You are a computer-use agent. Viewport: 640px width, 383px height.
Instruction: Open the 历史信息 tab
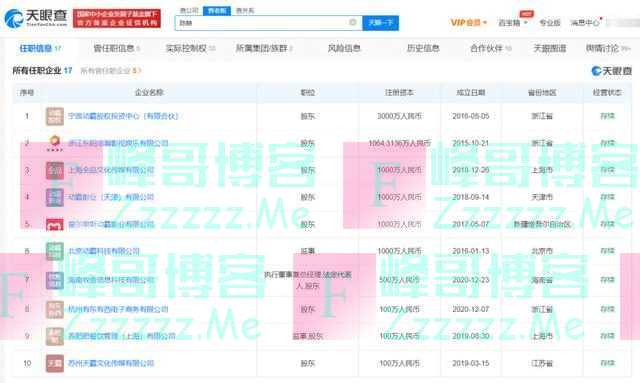coord(423,48)
